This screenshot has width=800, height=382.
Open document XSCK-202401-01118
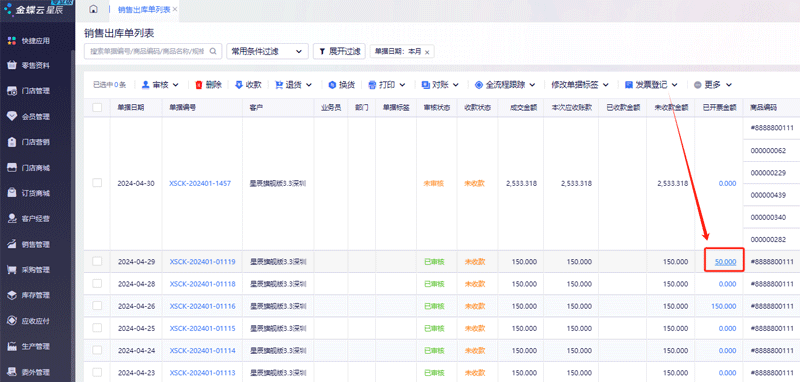click(x=202, y=284)
